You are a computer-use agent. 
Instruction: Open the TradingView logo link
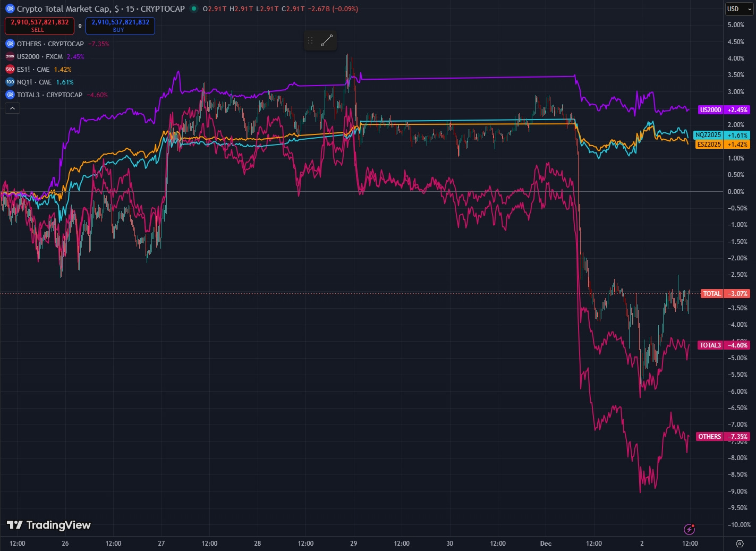coord(48,525)
